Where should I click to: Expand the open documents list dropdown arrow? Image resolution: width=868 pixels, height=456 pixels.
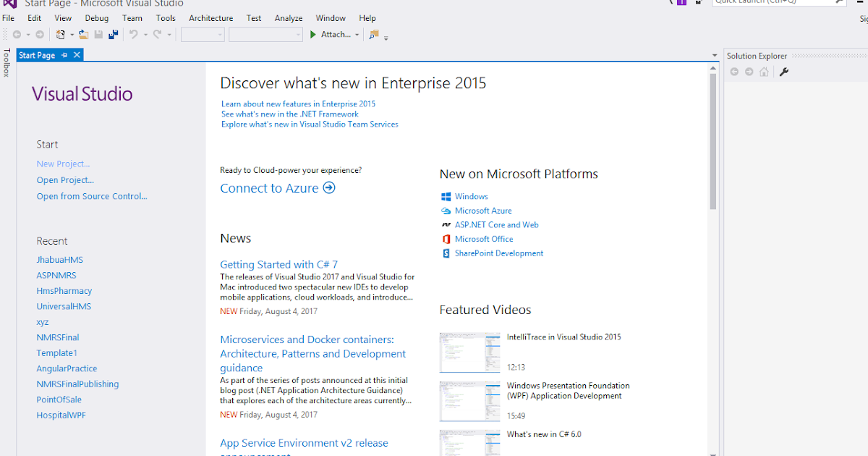pos(715,55)
